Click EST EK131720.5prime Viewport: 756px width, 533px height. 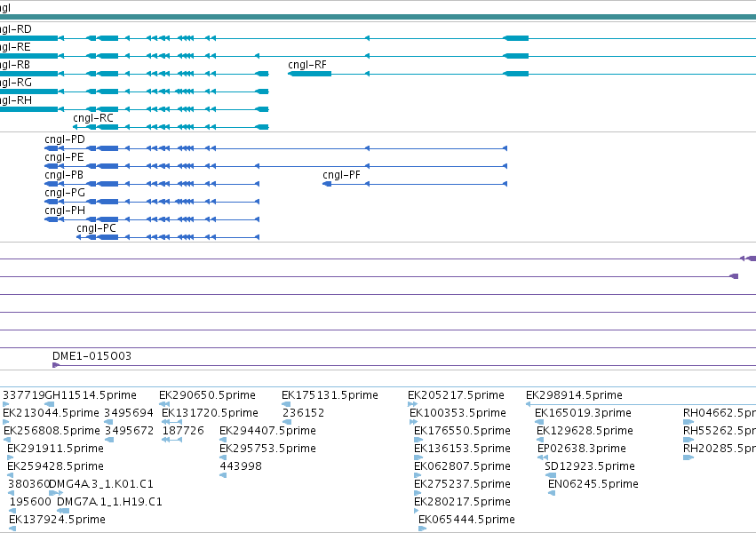click(210, 413)
